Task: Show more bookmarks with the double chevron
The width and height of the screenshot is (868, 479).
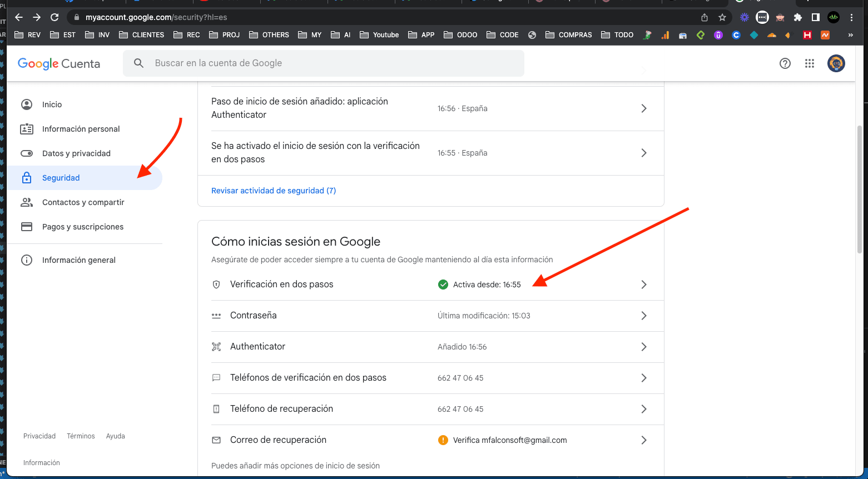Action: coord(850,35)
